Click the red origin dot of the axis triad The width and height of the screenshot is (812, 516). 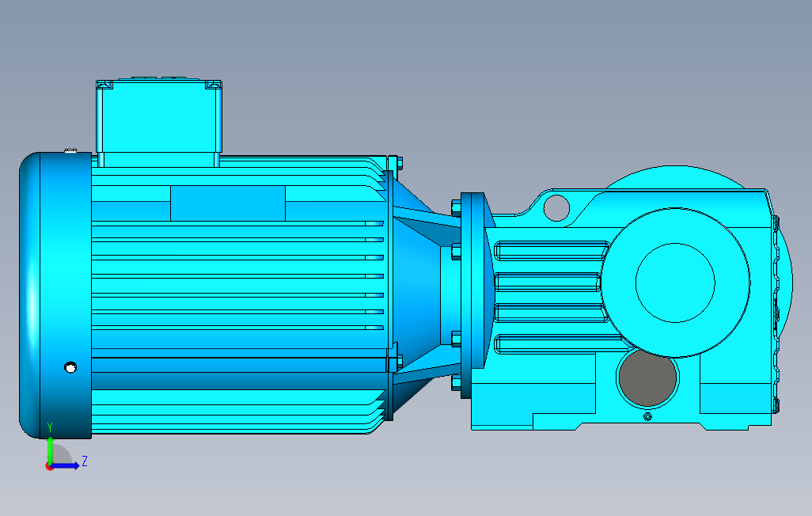tap(49, 467)
